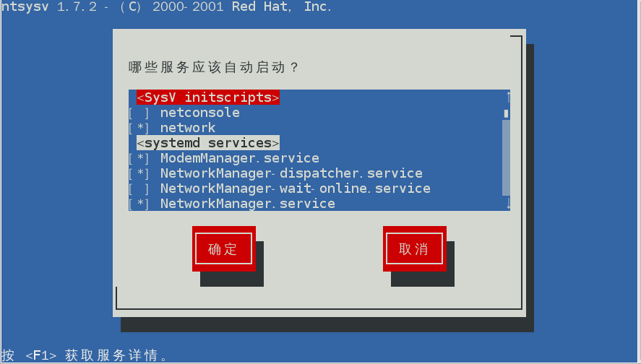The image size is (641, 364).
Task: Uncheck the network service checkbox
Action: (139, 128)
